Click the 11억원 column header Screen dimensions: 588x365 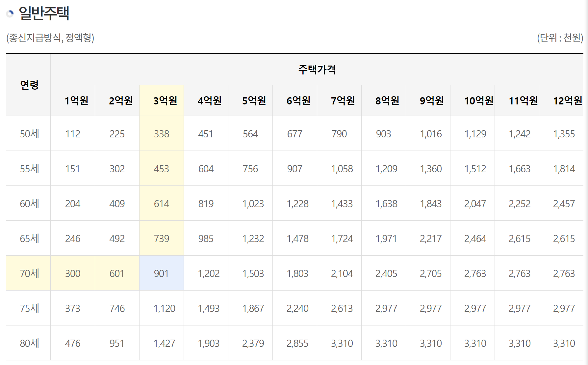coord(517,100)
